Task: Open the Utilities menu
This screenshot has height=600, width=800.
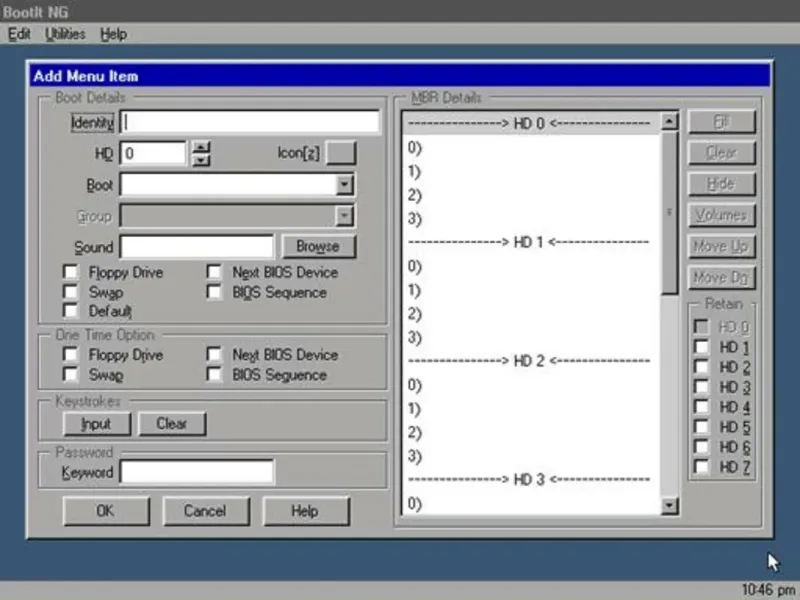Action: tap(65, 34)
